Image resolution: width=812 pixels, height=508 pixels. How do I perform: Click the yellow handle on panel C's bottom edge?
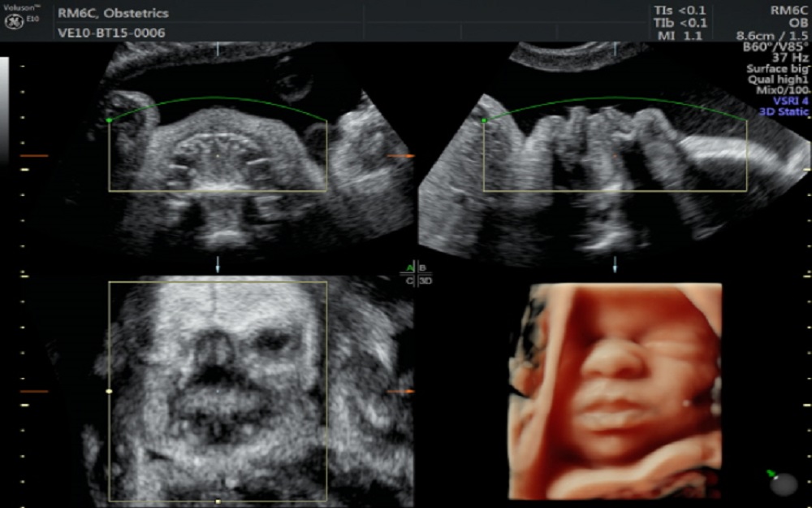coord(218,501)
